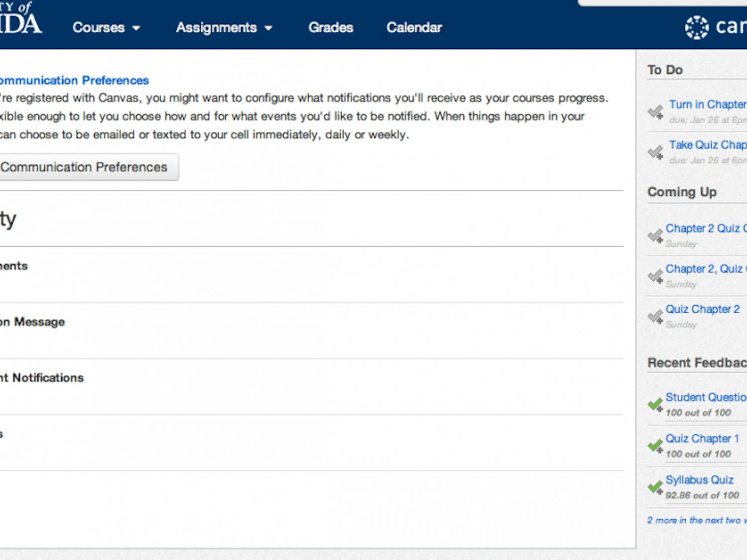Click green checkmark beside Student Questionnaire feedback
Screen dimensions: 747x560
(x=655, y=405)
